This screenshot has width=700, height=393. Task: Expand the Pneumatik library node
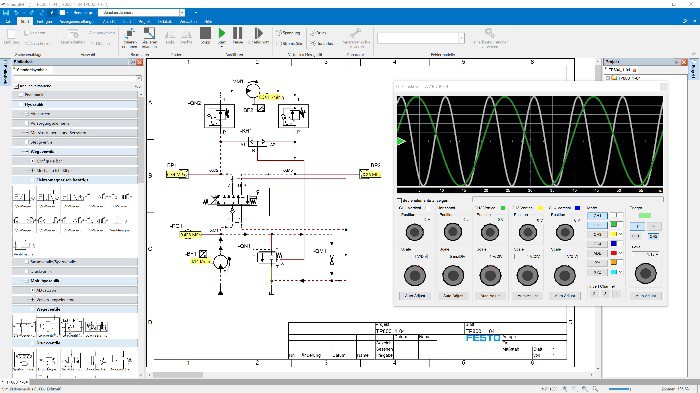(x=21, y=95)
